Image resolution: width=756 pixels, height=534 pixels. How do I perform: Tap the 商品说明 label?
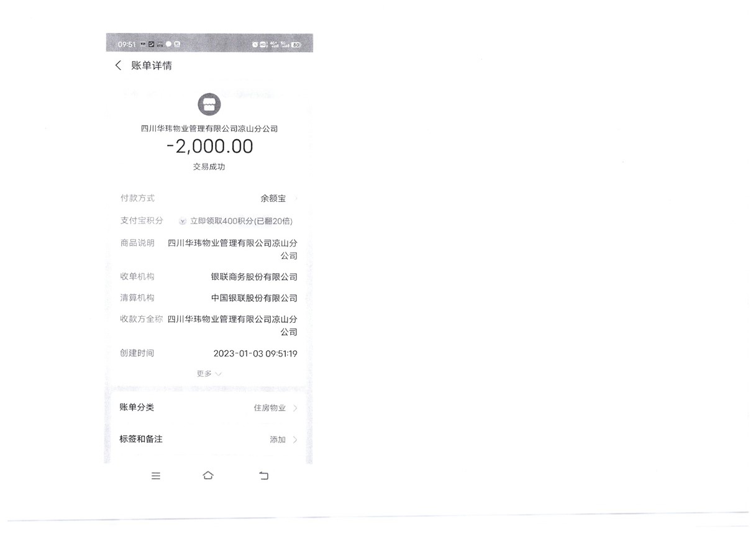click(137, 243)
